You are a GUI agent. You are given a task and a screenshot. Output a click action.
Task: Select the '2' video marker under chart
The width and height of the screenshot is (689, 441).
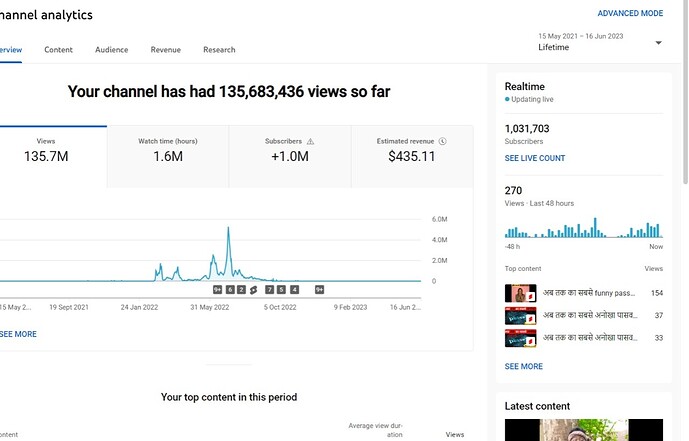(241, 289)
